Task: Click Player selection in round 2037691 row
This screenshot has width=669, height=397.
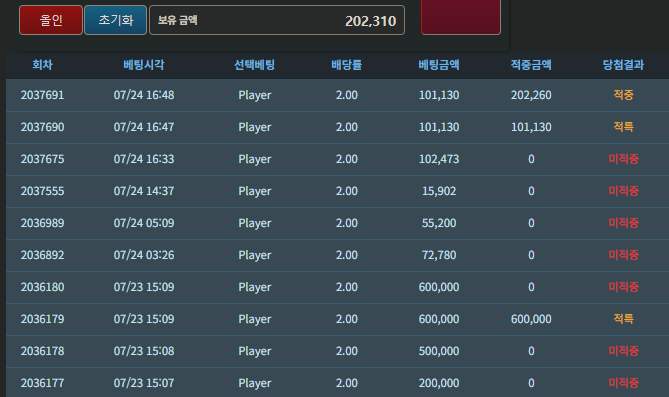Action: [x=255, y=95]
